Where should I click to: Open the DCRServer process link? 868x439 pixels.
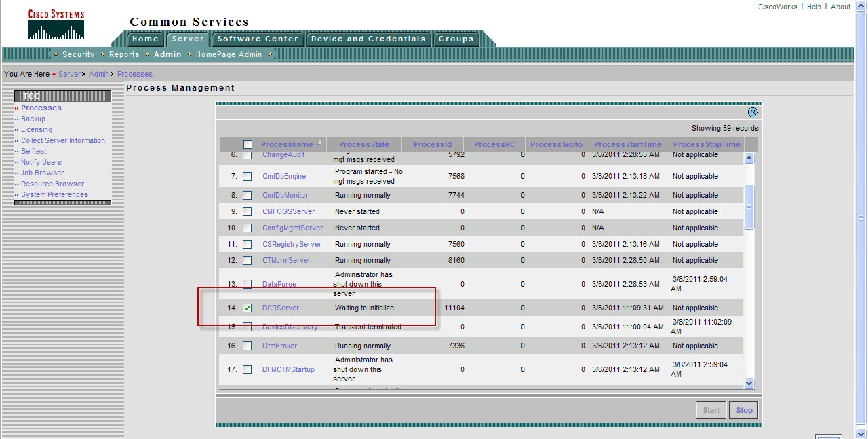pos(281,308)
